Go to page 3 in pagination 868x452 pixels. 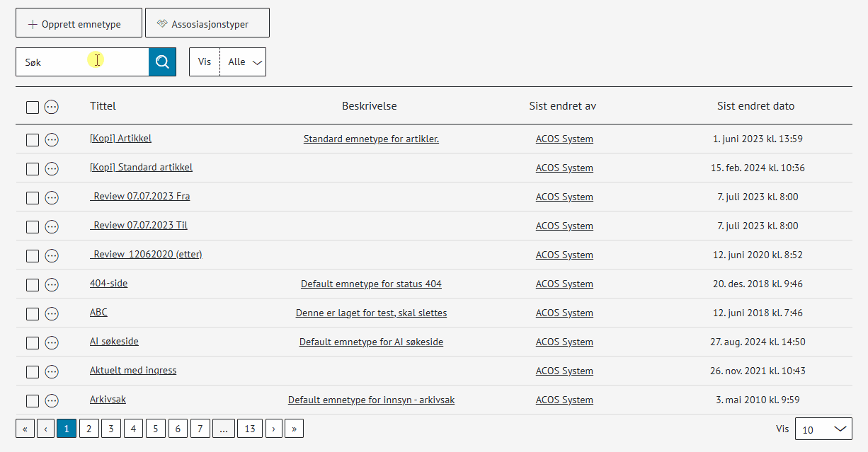click(x=111, y=429)
